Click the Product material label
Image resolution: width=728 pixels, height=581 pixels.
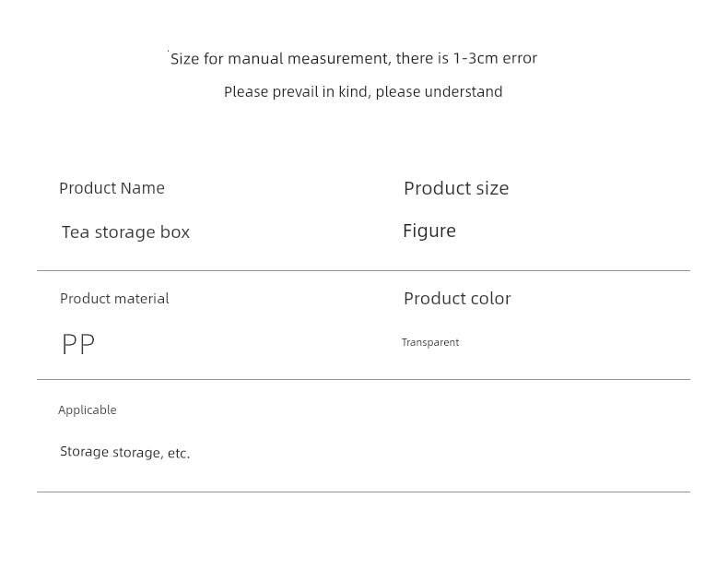click(114, 299)
